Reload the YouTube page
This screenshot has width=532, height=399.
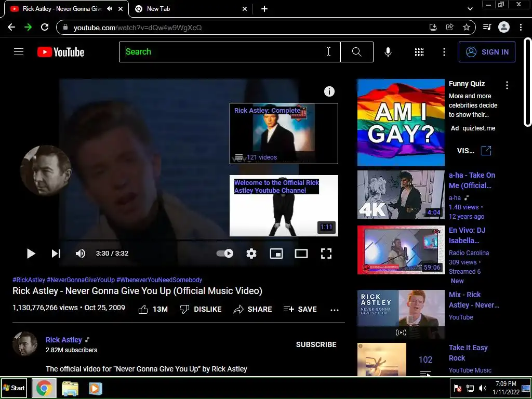[45, 27]
